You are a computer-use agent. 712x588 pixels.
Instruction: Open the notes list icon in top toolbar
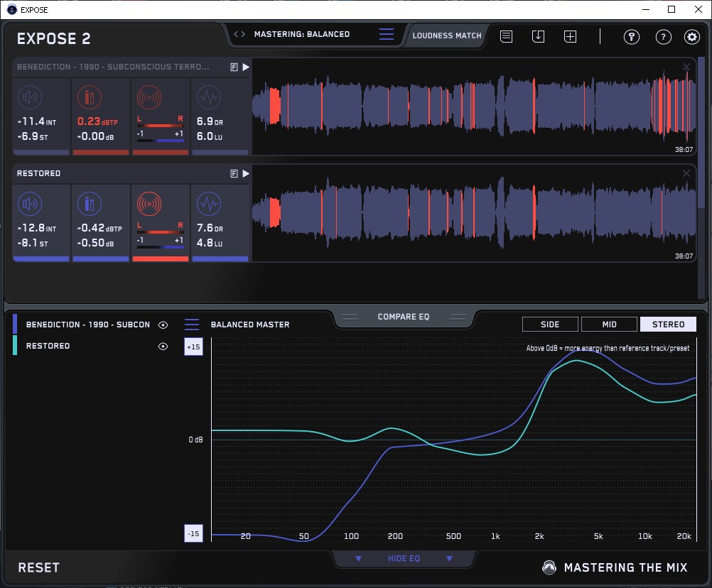(x=506, y=36)
